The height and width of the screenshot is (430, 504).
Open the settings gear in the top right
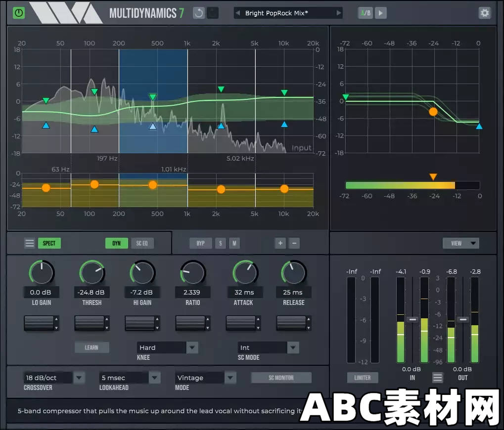(x=484, y=13)
